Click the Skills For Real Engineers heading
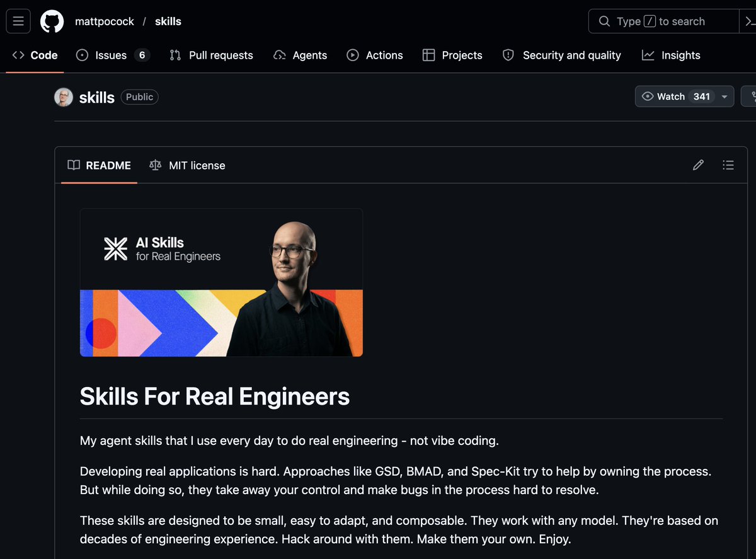Screen dimensions: 756x559 [x=215, y=396]
